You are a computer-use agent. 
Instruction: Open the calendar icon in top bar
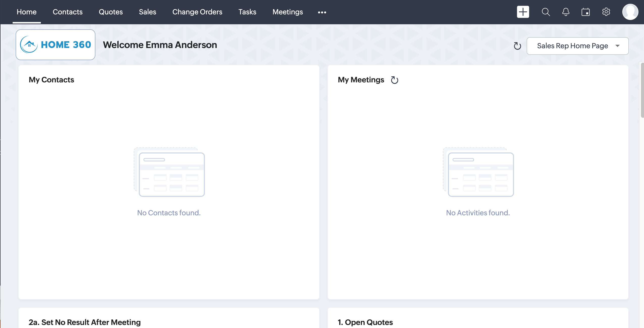tap(586, 12)
